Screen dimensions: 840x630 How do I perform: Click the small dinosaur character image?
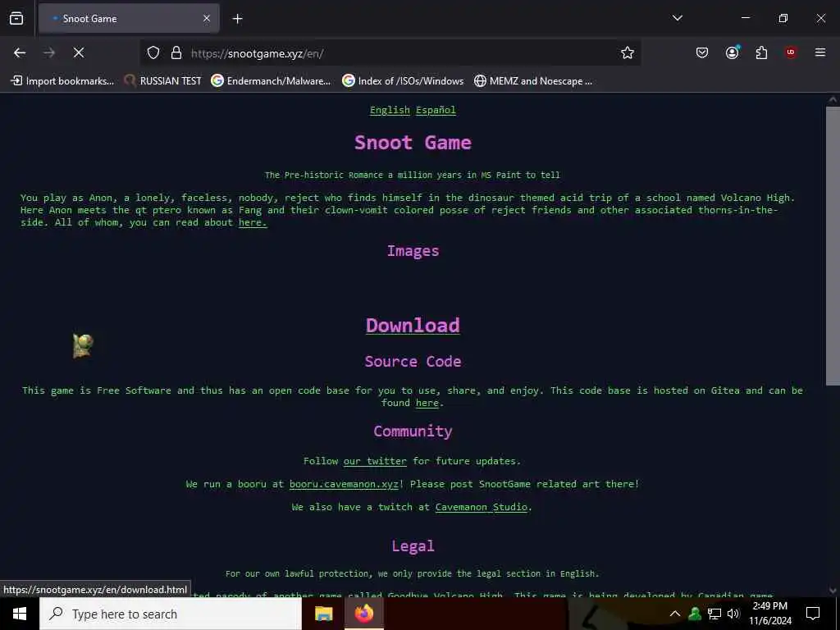(83, 345)
